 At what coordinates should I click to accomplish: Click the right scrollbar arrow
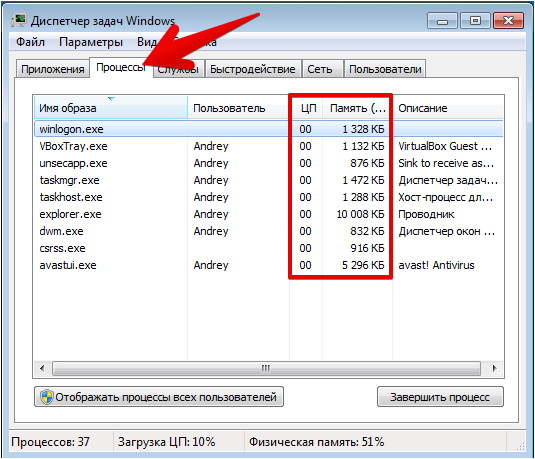click(x=494, y=369)
